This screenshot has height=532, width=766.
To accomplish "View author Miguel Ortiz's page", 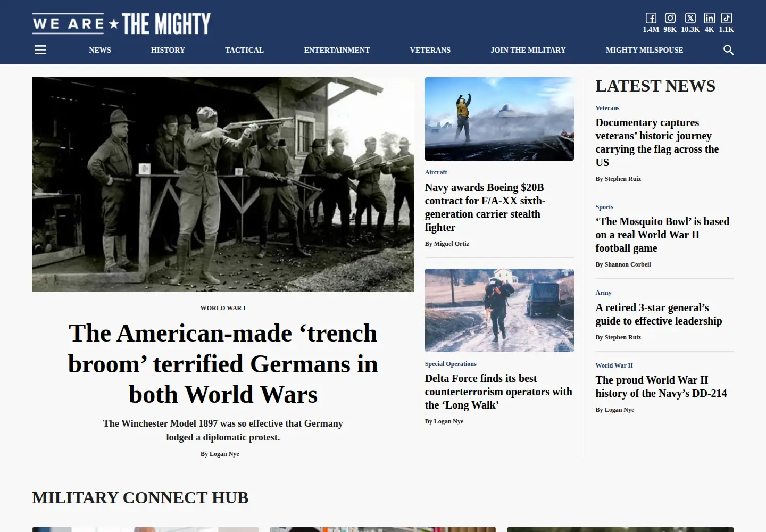I will 452,244.
